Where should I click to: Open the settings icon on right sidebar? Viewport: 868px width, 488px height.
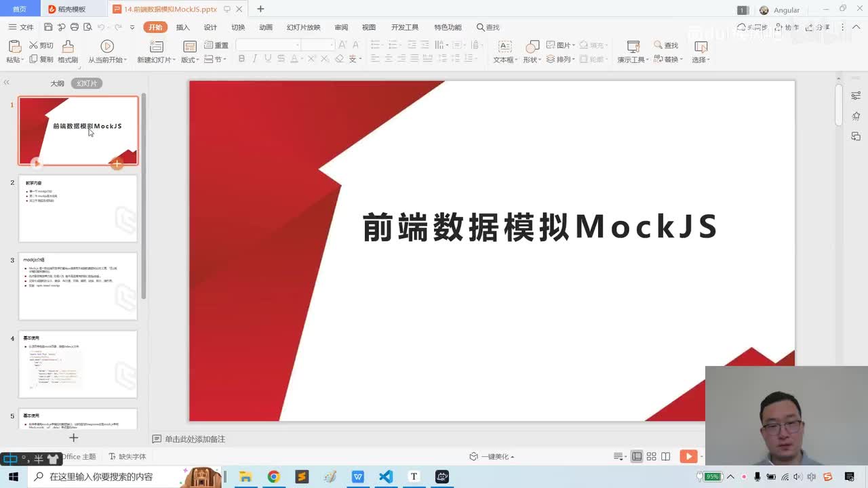pyautogui.click(x=856, y=96)
